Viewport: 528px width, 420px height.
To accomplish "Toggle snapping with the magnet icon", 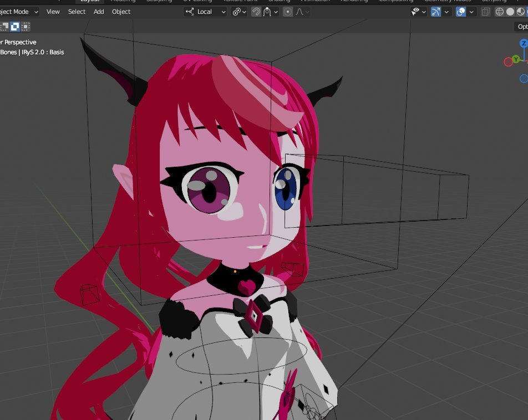I will click(x=256, y=12).
